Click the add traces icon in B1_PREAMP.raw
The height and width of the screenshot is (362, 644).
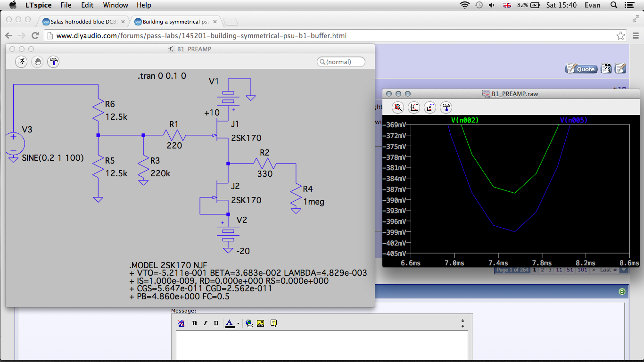coord(430,107)
